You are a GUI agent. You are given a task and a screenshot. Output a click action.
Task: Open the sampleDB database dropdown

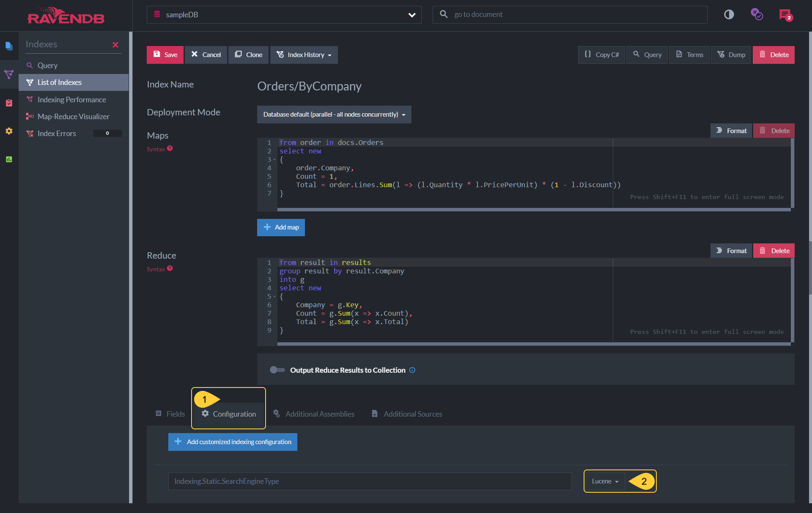284,15
